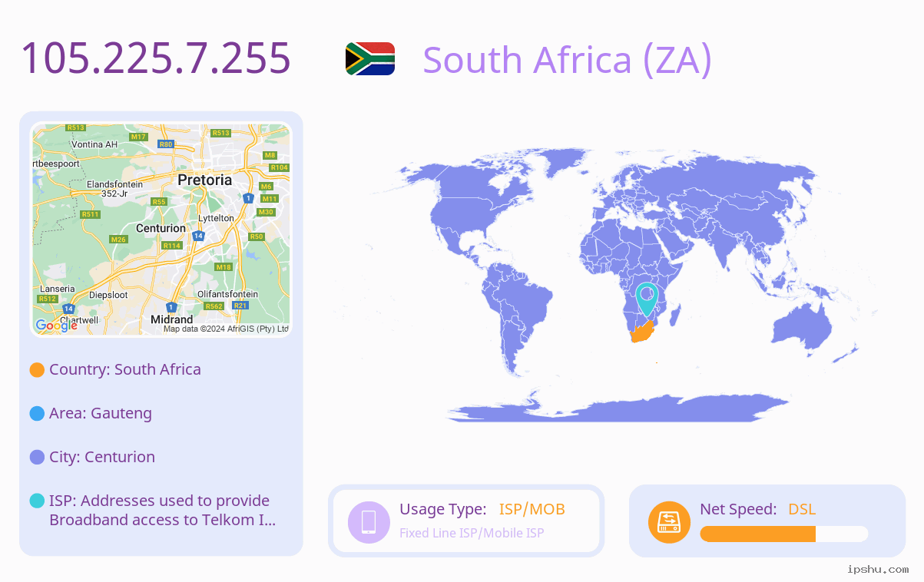Click the blue Area bullet dot
Image resolution: width=924 pixels, height=582 pixels.
pyautogui.click(x=37, y=414)
